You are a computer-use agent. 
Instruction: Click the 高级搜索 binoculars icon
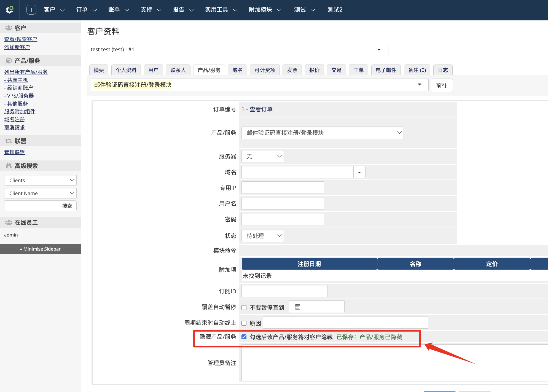9,166
